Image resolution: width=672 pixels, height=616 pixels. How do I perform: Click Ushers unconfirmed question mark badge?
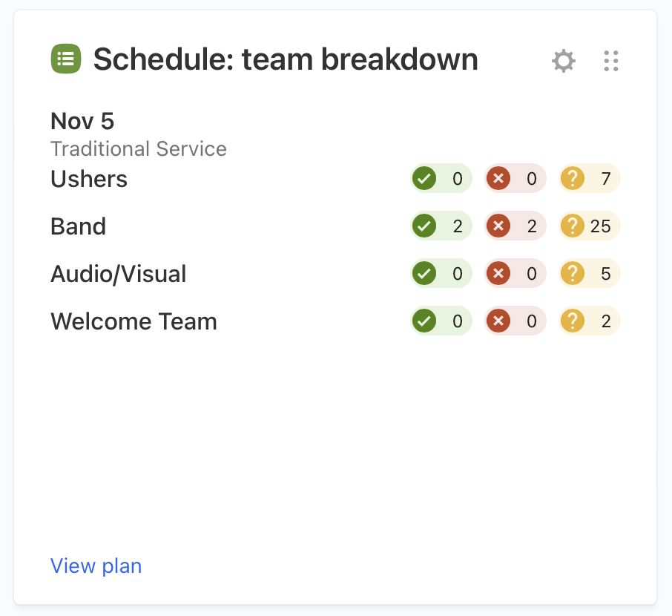[590, 179]
